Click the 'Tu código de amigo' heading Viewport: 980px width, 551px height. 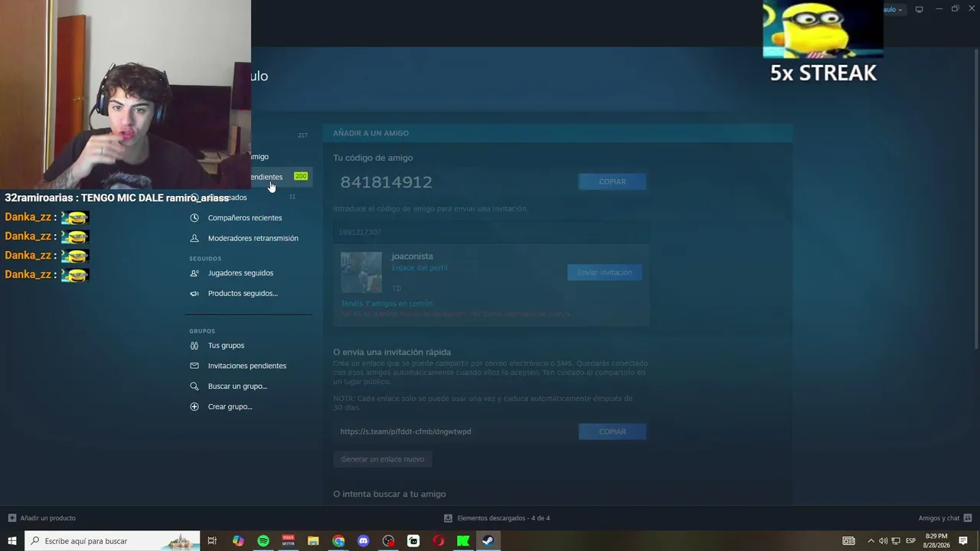(x=373, y=158)
